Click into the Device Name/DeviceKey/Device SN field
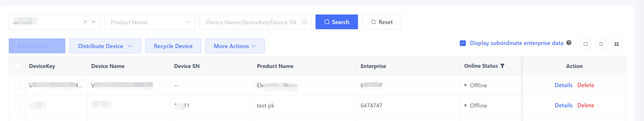The image size is (644, 121). click(x=251, y=22)
